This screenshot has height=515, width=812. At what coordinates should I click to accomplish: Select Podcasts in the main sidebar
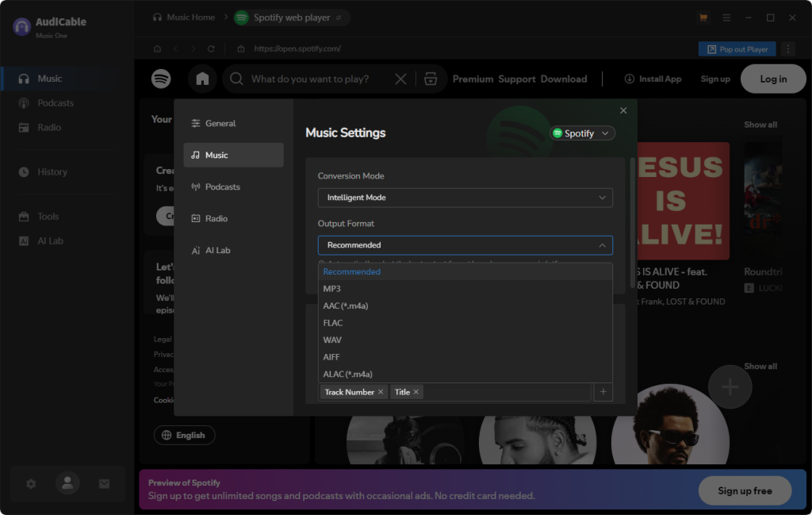pyautogui.click(x=67, y=103)
